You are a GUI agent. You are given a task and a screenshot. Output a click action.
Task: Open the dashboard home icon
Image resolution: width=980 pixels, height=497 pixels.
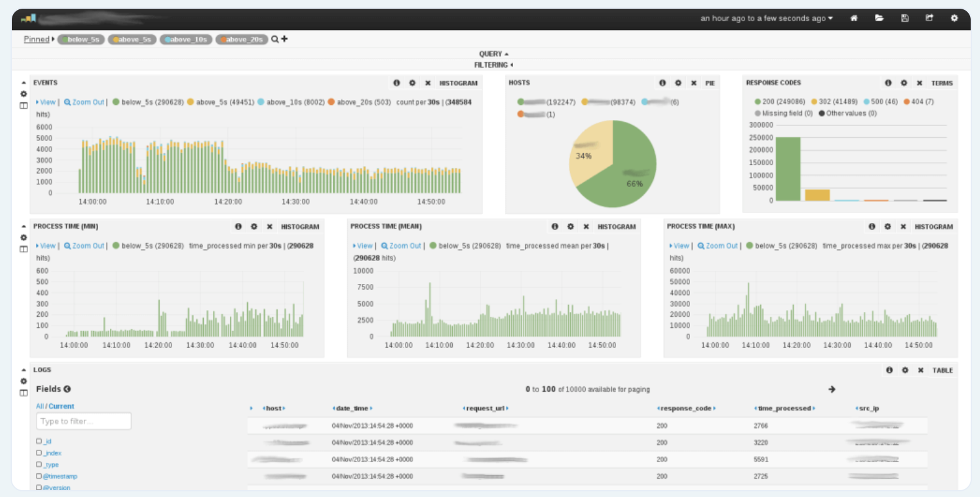click(854, 18)
